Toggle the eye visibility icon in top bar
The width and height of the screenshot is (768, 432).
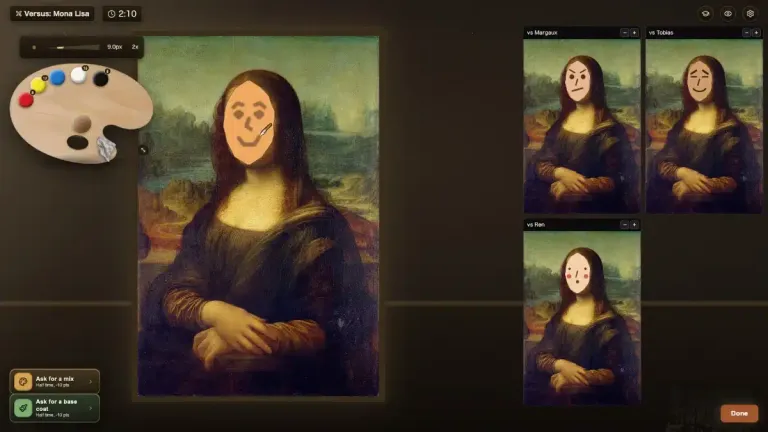(728, 14)
